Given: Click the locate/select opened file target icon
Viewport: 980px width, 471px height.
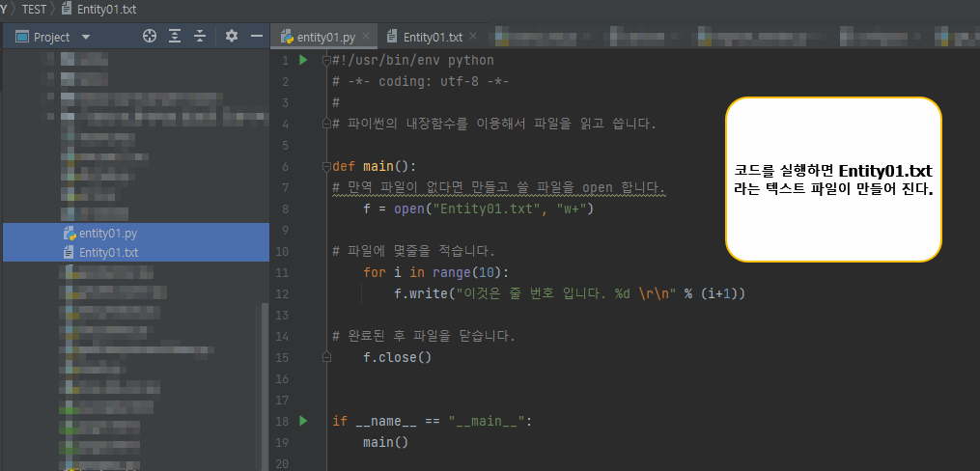Looking at the screenshot, I should 150,37.
